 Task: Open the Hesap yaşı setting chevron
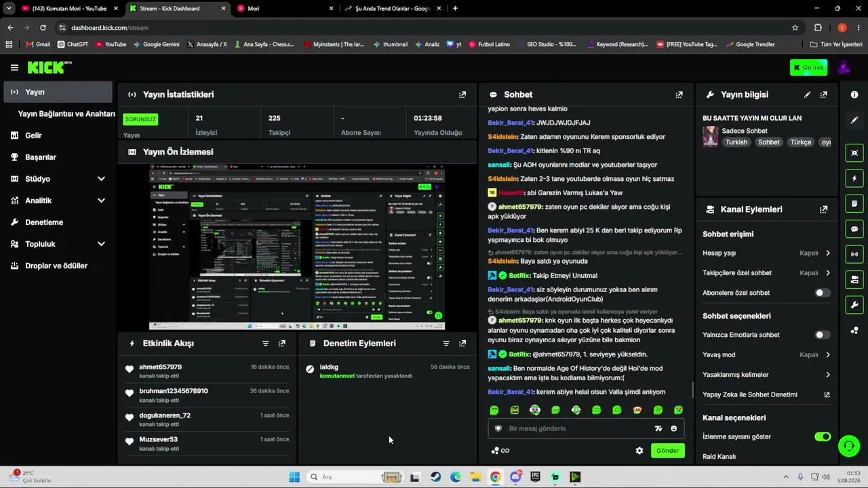point(828,253)
